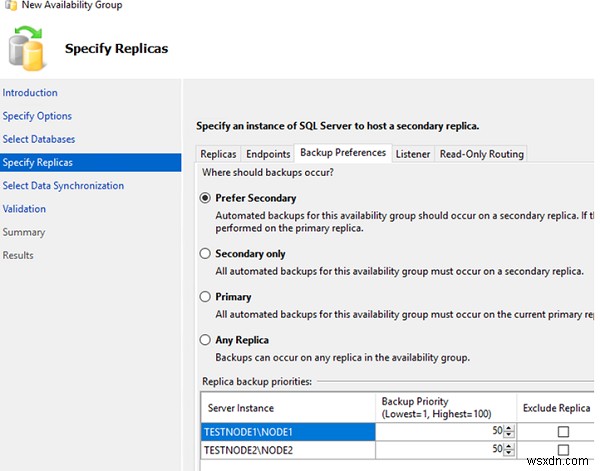Viewport: 600px width, 471px height.
Task: Increase backup priority for TESTNODE1\NODE1
Action: tap(509, 428)
